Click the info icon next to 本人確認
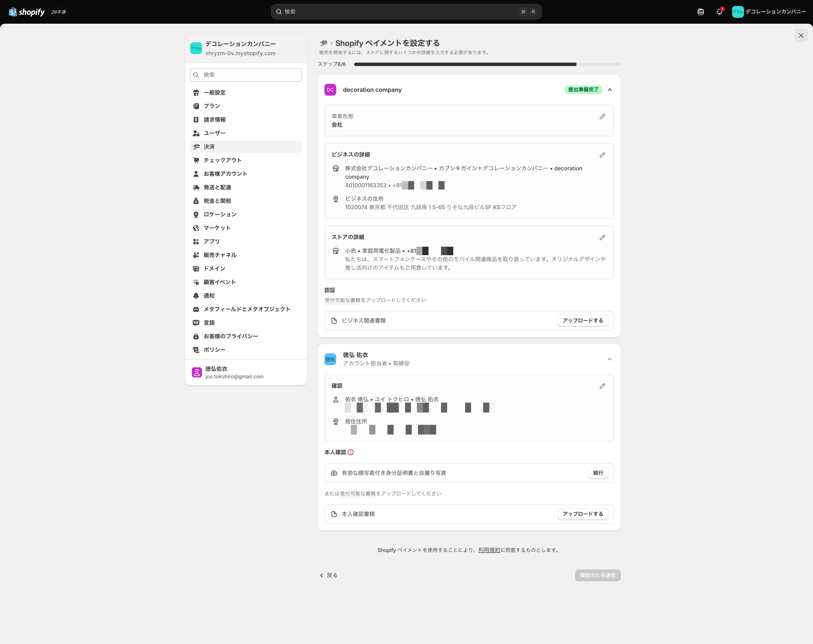813x644 pixels. [x=351, y=452]
